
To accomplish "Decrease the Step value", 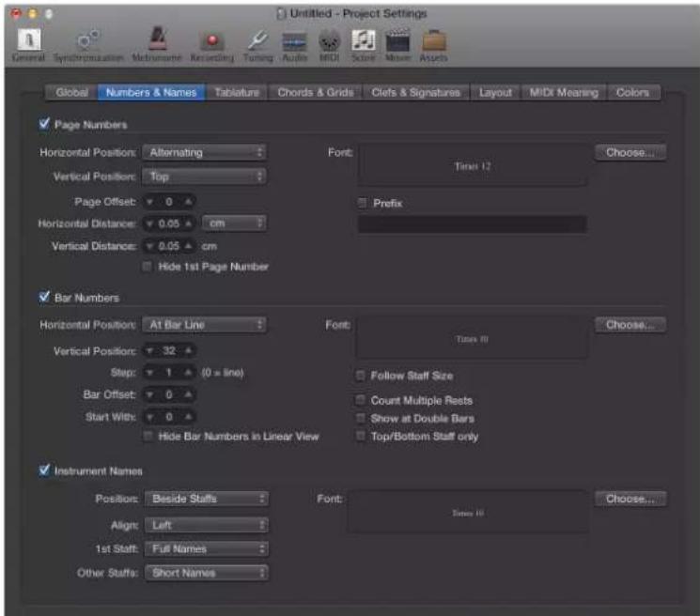I will [x=150, y=373].
